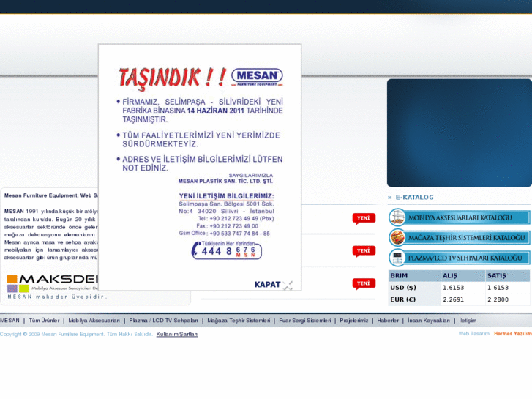The image size is (532, 399).
Task: Open İletişim footer link
Action: coord(468,321)
